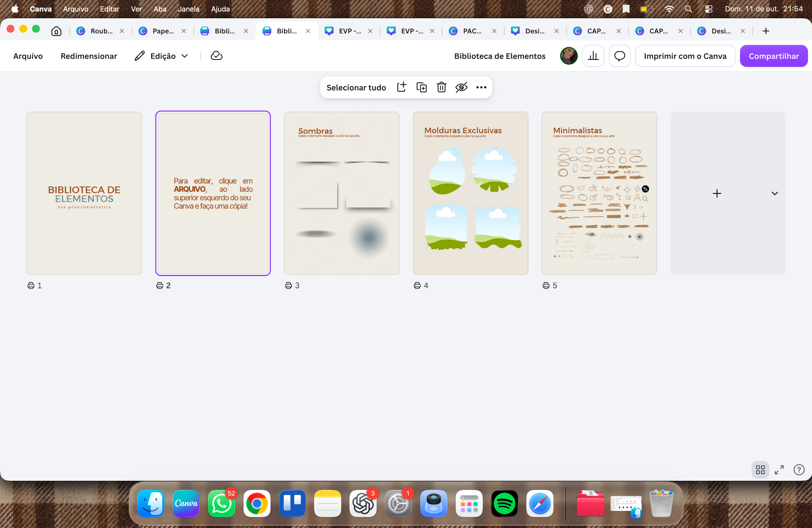Click the add page icon in toolbar

[402, 87]
